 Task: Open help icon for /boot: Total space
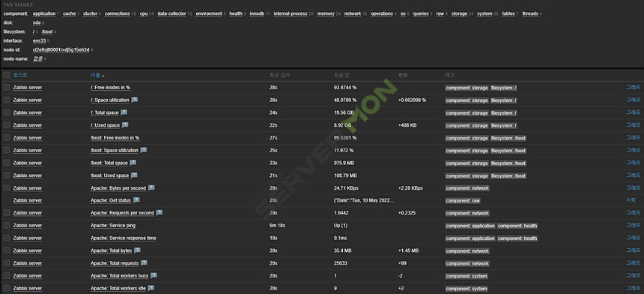(x=133, y=163)
